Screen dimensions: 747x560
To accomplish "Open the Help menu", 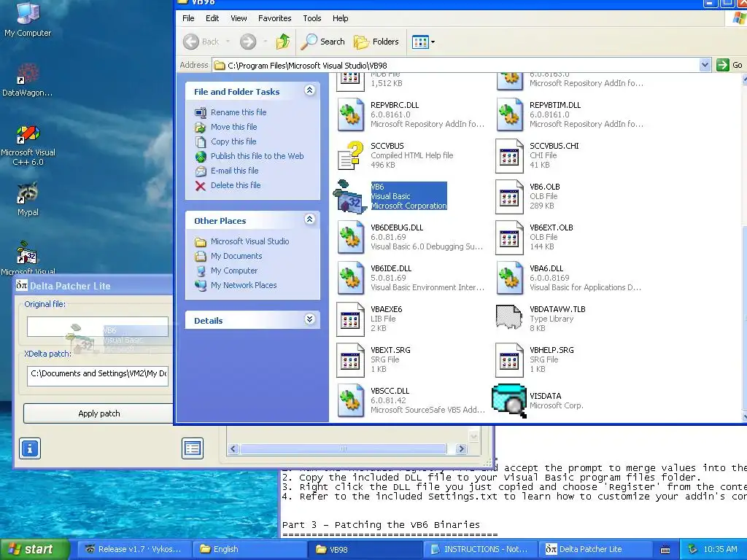I will pyautogui.click(x=340, y=18).
